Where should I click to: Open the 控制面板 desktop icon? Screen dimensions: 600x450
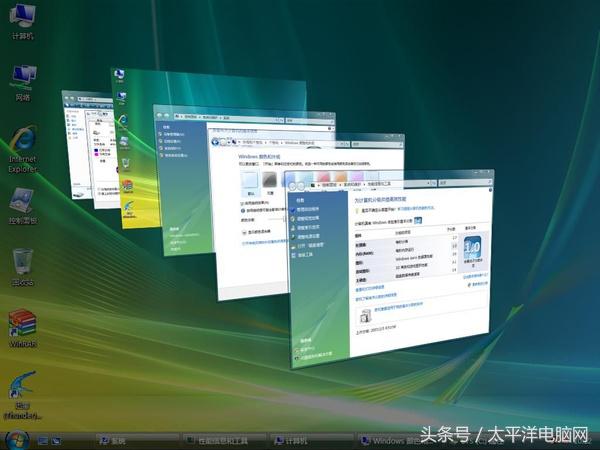pyautogui.click(x=23, y=206)
